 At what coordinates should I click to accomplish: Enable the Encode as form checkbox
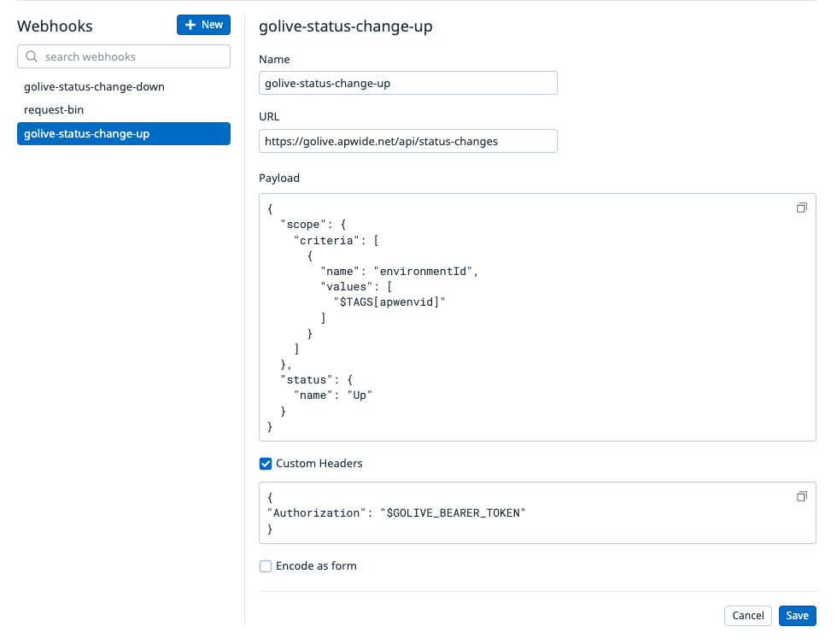266,566
